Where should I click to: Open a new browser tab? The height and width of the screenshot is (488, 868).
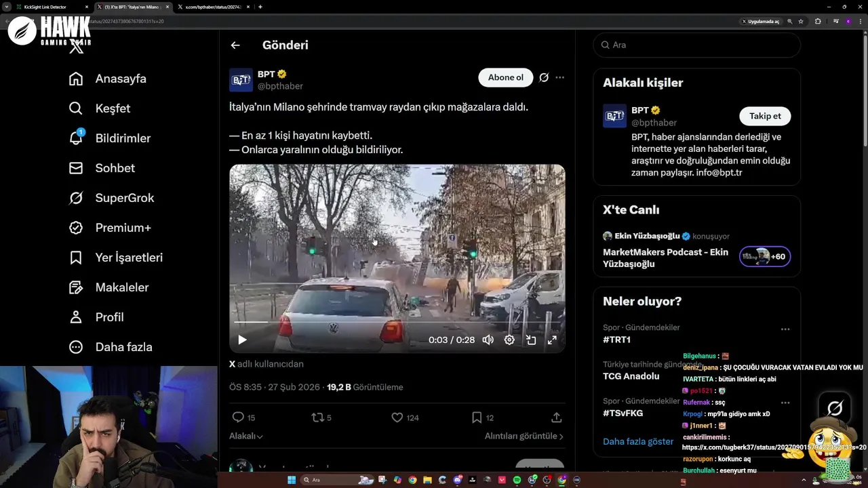click(260, 7)
